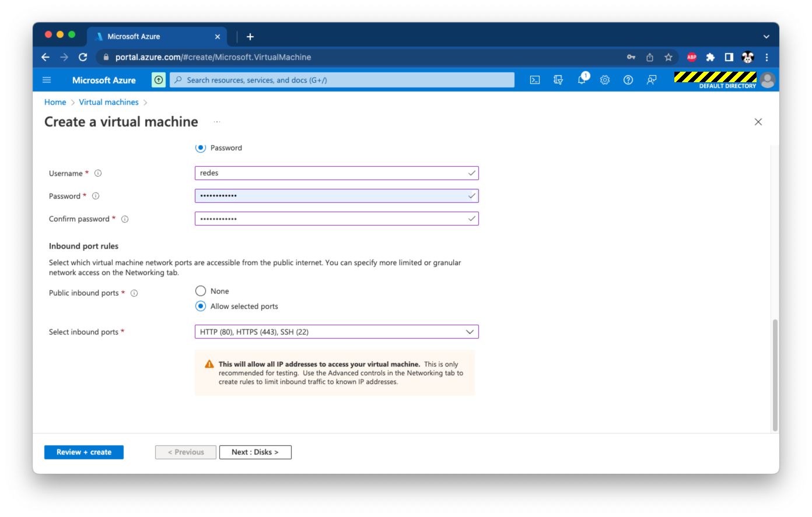Go to Virtual machines breadcrumb

pyautogui.click(x=108, y=102)
